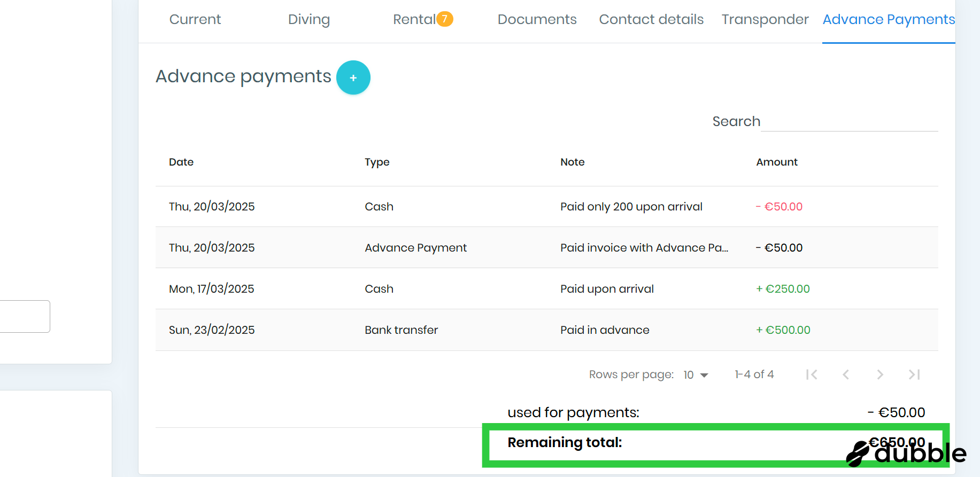Select the Transponder tab
980x477 pixels.
(765, 20)
